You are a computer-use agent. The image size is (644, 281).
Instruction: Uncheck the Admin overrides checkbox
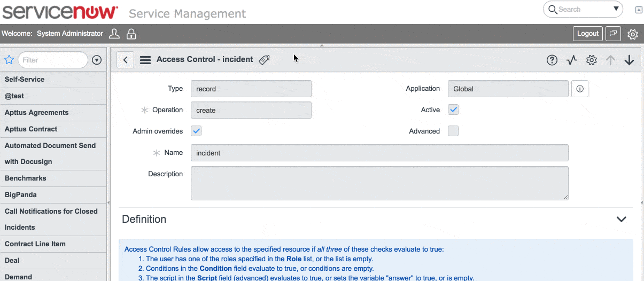(196, 131)
